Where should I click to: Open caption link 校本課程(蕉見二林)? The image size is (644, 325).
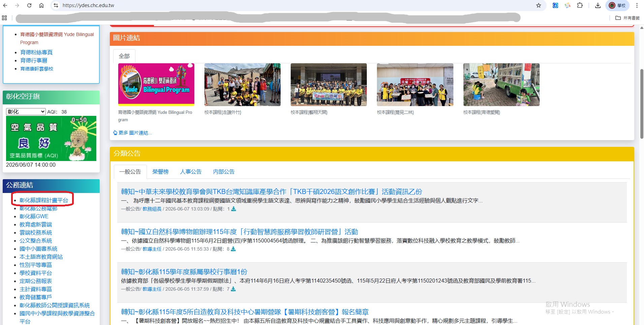[395, 112]
